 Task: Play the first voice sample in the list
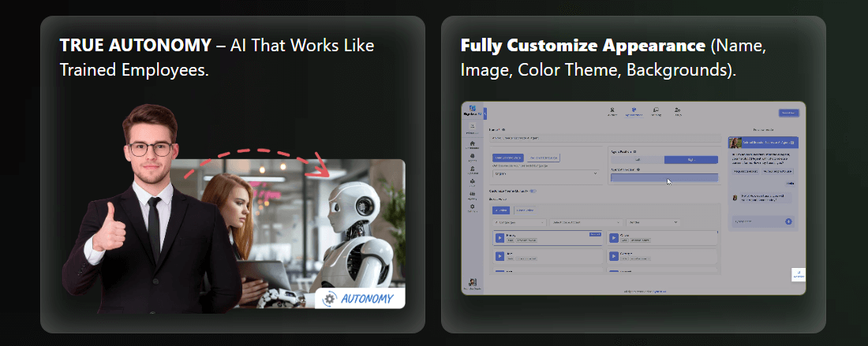click(x=499, y=237)
